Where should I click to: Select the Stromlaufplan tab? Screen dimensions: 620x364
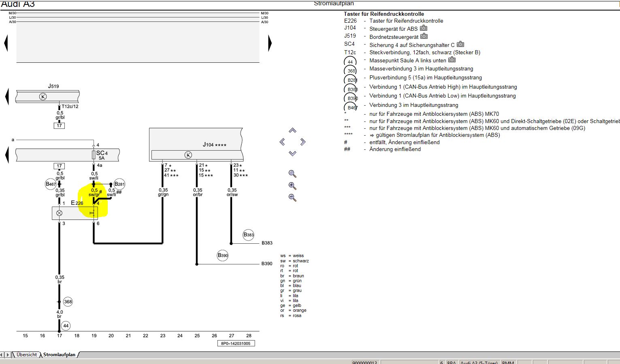[x=59, y=355]
